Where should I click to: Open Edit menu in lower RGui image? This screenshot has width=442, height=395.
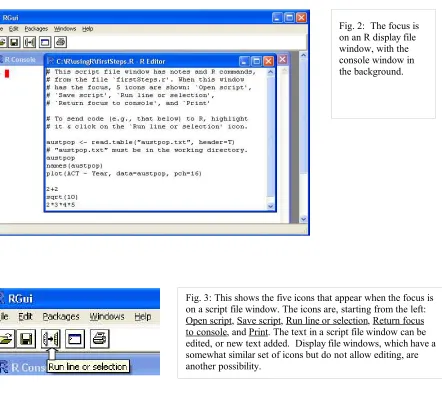point(25,316)
